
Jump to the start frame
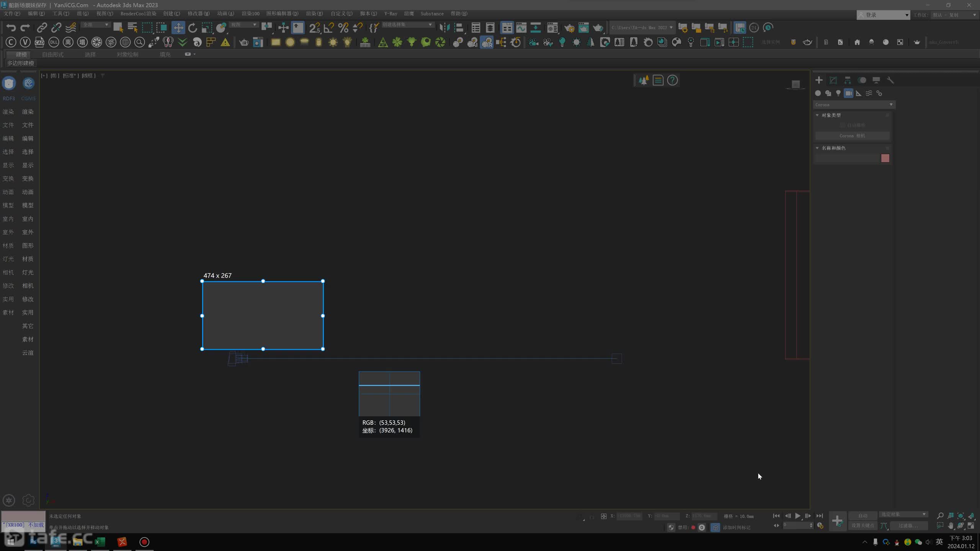pyautogui.click(x=776, y=516)
